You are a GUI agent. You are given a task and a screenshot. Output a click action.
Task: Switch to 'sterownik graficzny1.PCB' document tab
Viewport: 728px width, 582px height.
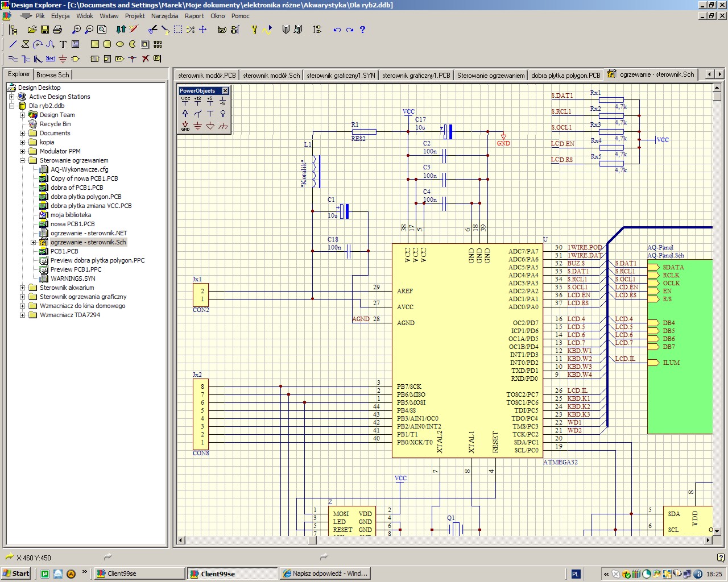(416, 75)
